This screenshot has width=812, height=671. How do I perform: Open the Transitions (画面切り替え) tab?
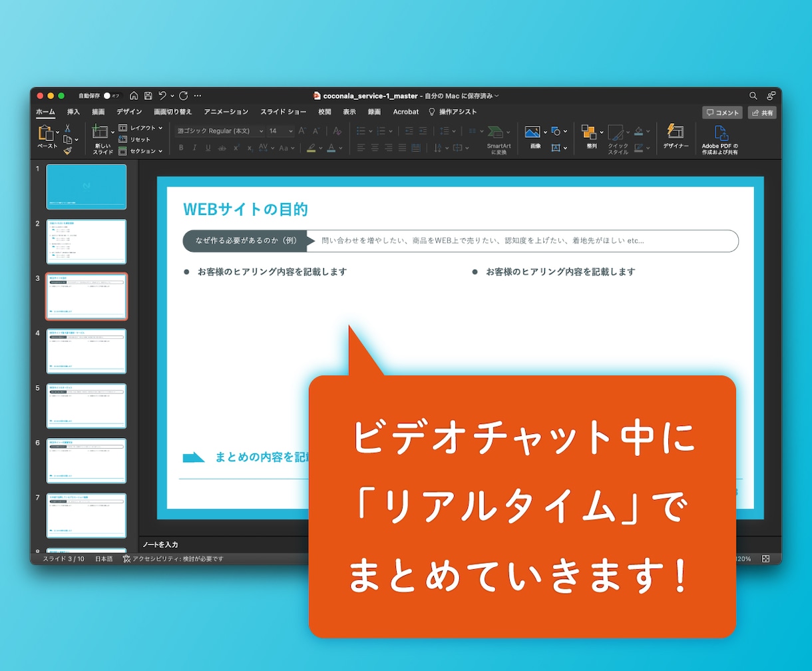click(x=172, y=112)
